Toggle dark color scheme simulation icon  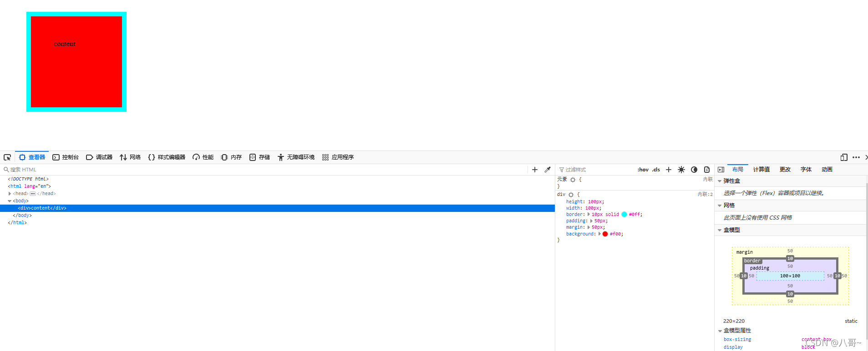pyautogui.click(x=694, y=170)
